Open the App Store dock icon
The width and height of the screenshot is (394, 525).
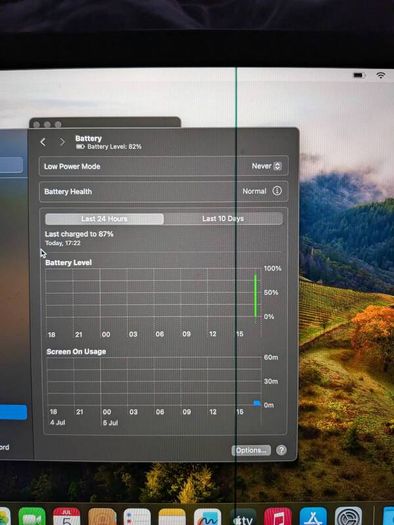313,517
